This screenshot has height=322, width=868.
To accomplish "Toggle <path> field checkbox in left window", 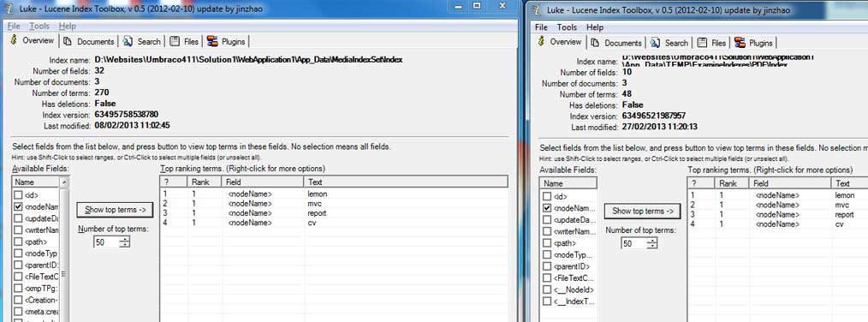I will tap(18, 241).
